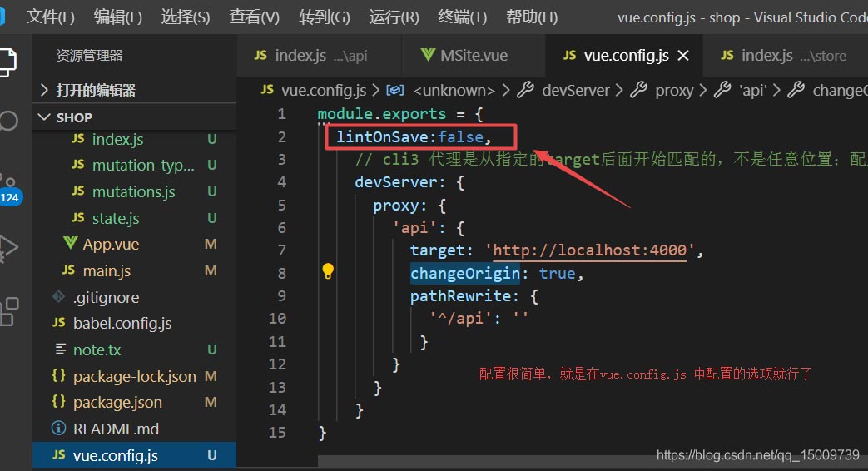
Task: Open main.js in the explorer
Action: [x=135, y=270]
